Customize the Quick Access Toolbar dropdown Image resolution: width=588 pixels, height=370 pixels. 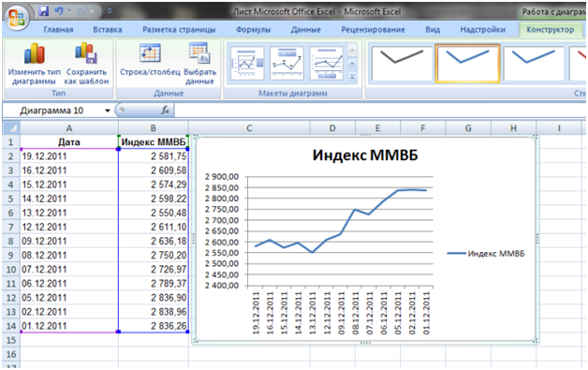110,11
